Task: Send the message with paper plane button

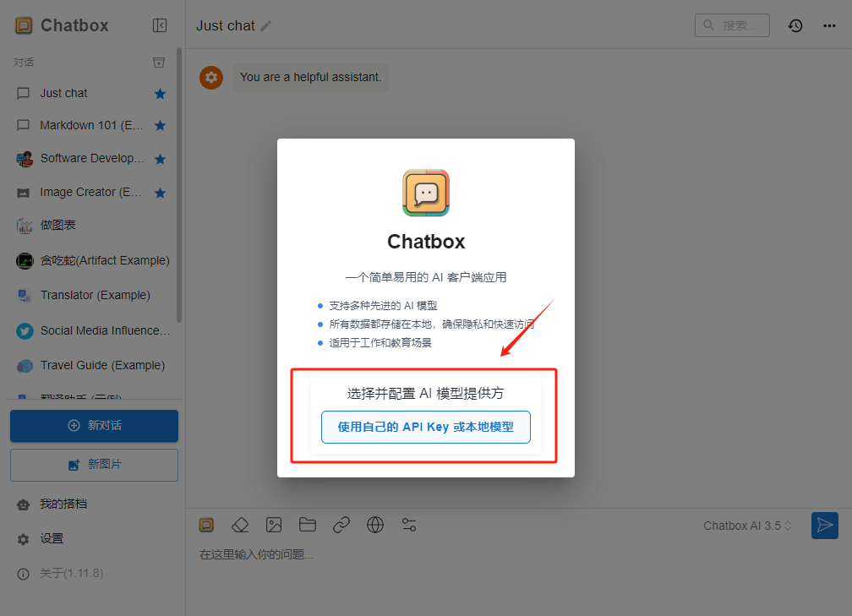Action: tap(825, 526)
